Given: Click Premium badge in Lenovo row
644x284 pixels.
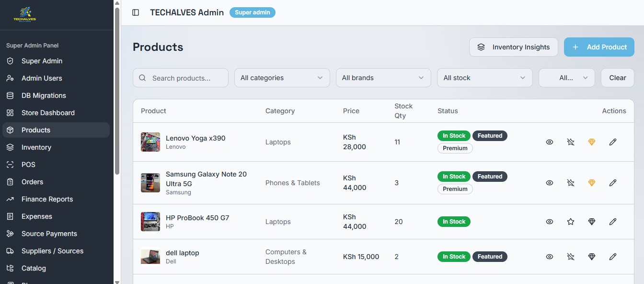Looking at the screenshot, I should (x=455, y=148).
